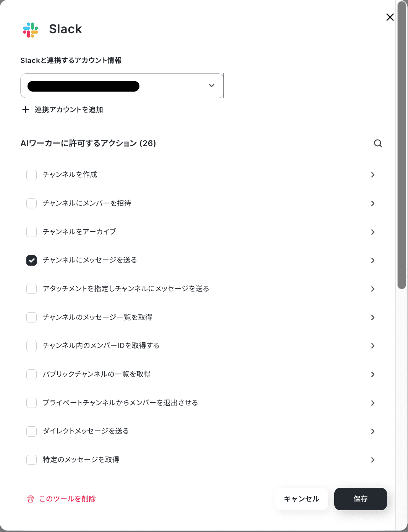This screenshot has height=532, width=408.
Task: Expand 特定のメッセージを取得 row chevron
Action: tap(373, 460)
